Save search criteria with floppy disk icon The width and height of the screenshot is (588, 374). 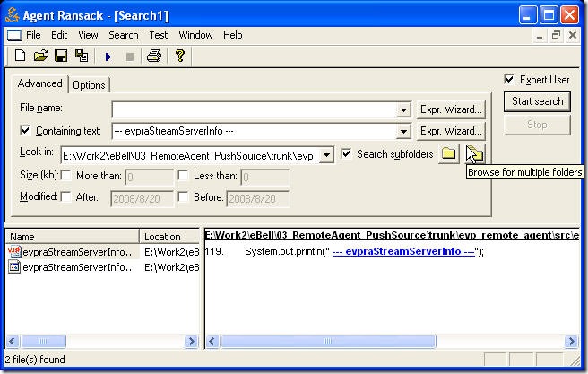point(61,56)
